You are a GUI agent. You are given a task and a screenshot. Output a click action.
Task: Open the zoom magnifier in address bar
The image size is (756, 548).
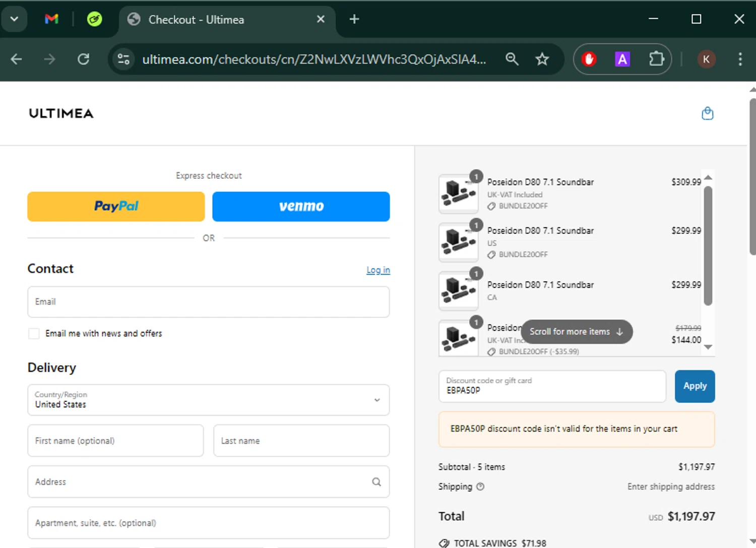click(512, 59)
